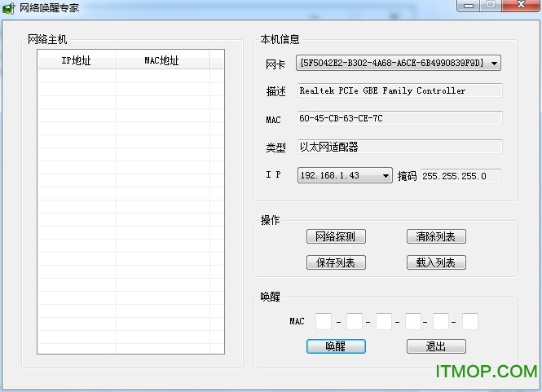This screenshot has height=392, width=542.
Task: Minimize the 网络唤醒专家 window
Action: (469, 6)
